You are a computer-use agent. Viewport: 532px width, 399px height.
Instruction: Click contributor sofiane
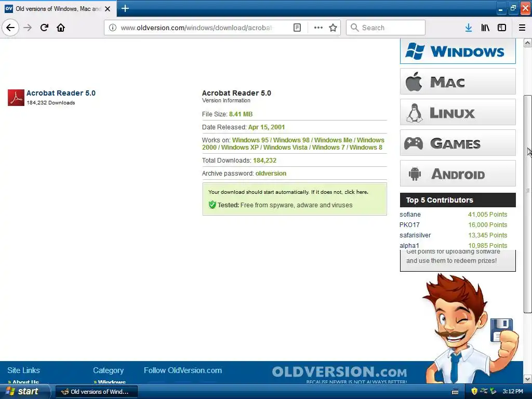pyautogui.click(x=410, y=215)
